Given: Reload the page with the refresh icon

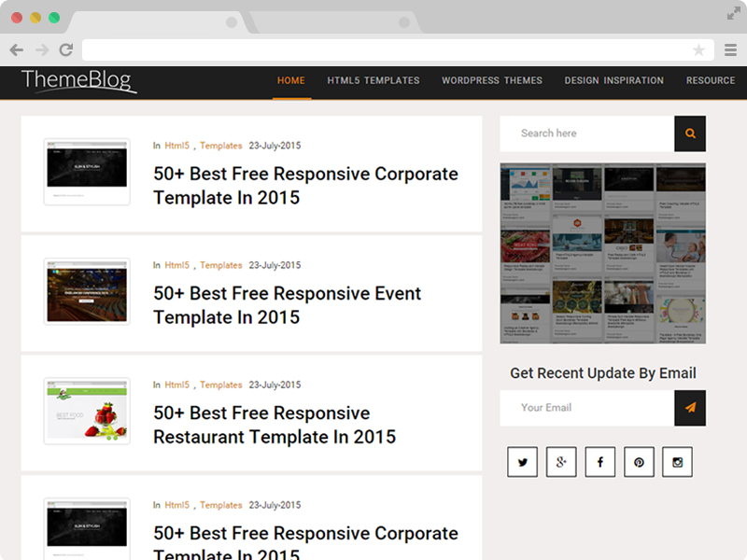Looking at the screenshot, I should 65,50.
